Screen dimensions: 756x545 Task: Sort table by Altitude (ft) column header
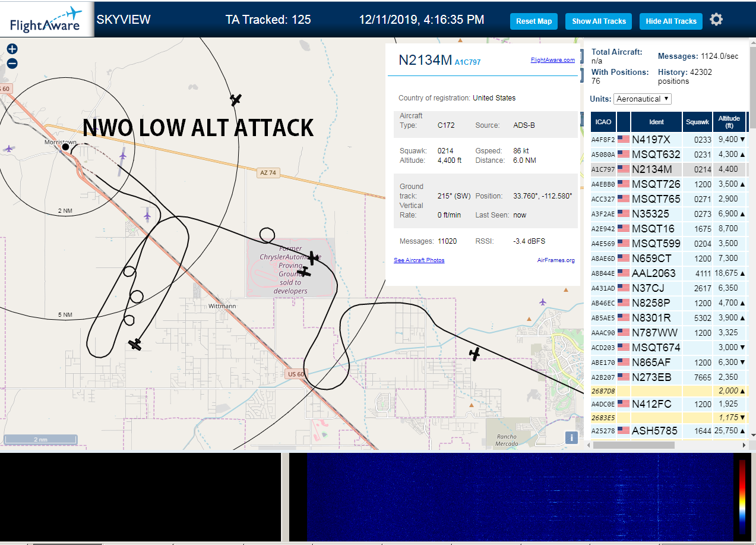[729, 122]
